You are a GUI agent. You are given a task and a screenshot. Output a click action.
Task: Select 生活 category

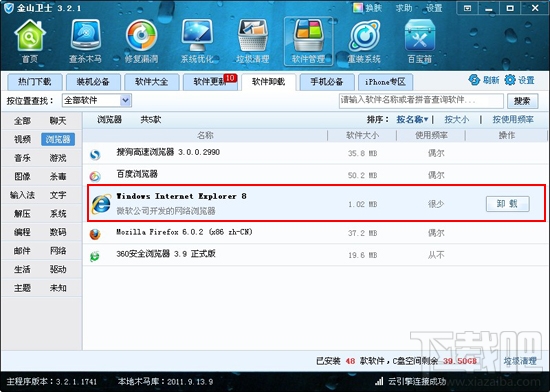pyautogui.click(x=22, y=269)
